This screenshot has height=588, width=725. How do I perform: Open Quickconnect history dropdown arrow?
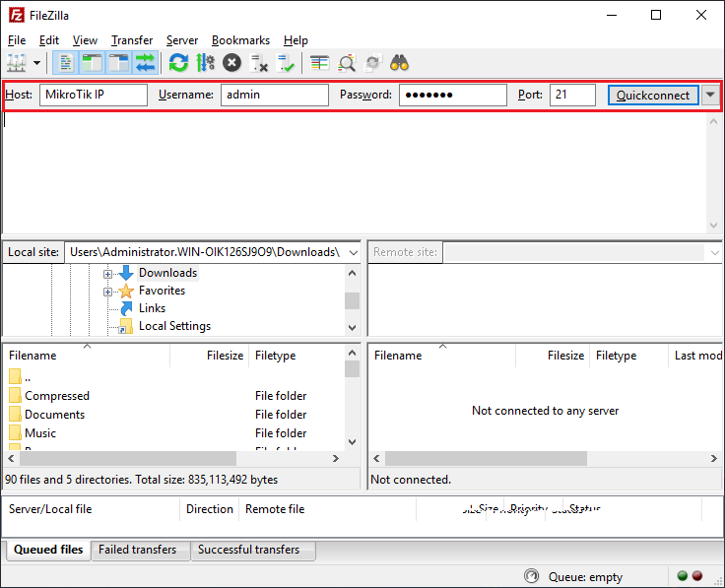(x=710, y=96)
